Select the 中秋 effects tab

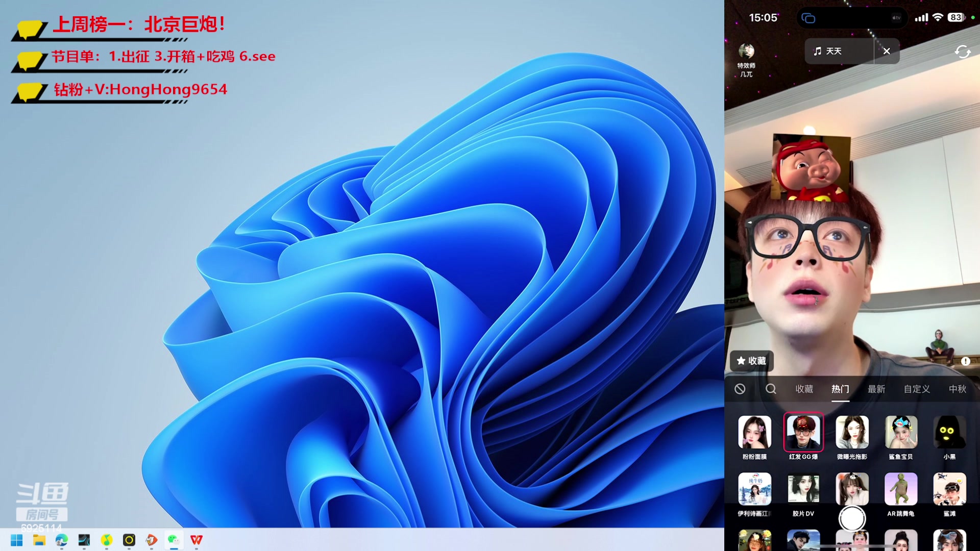pos(957,389)
